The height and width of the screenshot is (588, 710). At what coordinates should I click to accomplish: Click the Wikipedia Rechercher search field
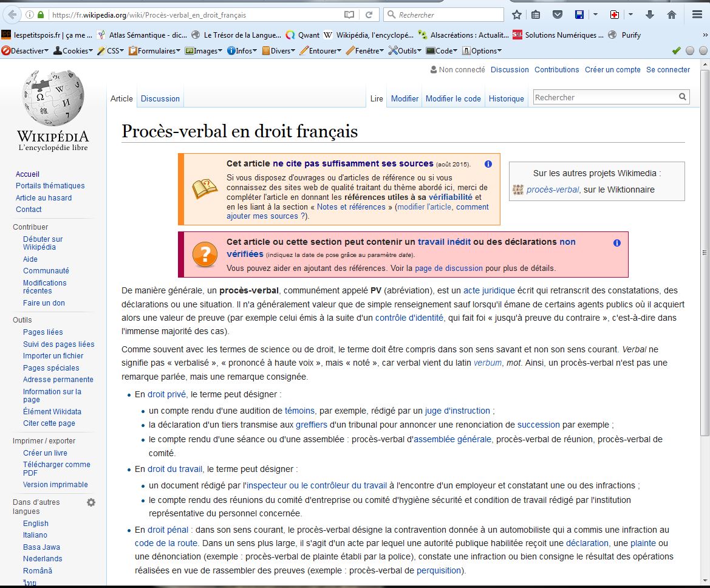605,97
